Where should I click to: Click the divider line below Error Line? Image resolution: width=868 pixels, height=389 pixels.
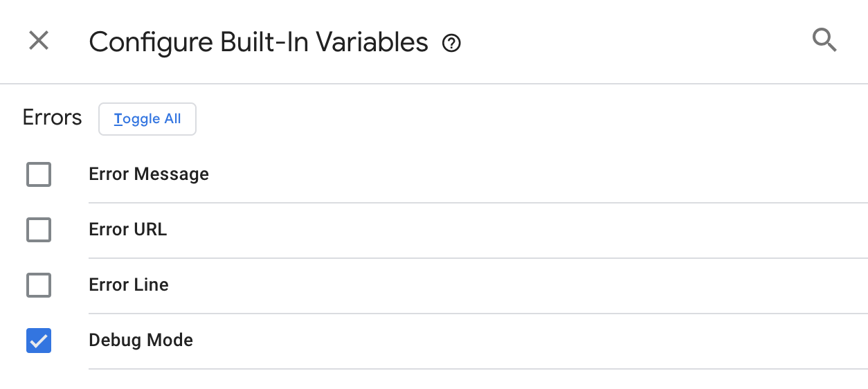point(478,314)
